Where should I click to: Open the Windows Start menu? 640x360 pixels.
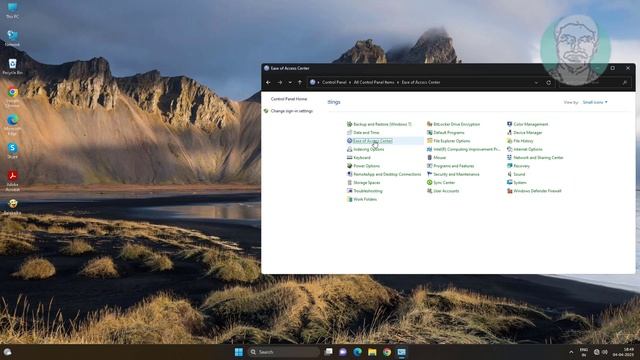click(x=239, y=352)
